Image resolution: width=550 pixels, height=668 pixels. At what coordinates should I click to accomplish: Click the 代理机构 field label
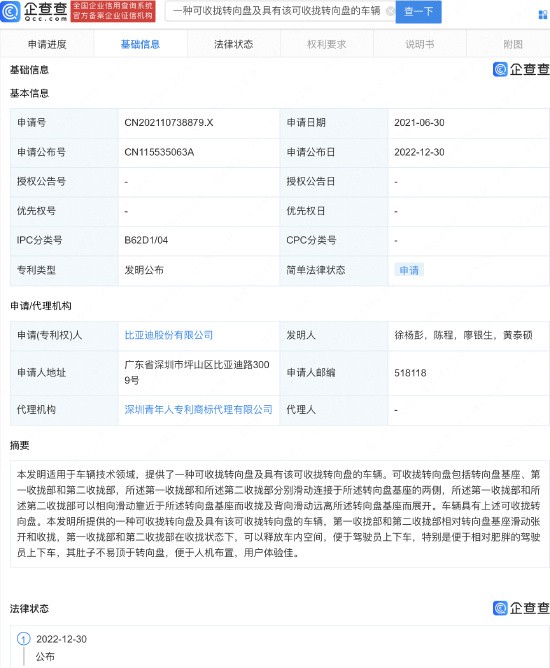click(x=36, y=410)
